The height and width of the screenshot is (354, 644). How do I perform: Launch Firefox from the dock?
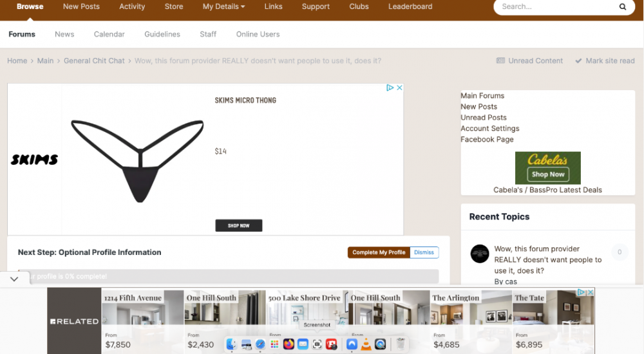coord(289,344)
